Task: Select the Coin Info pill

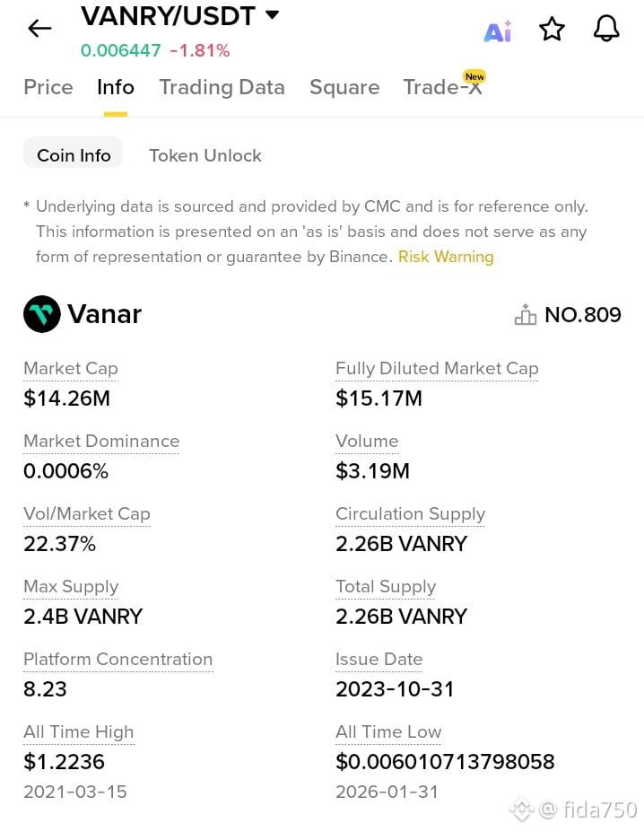Action: 74,155
